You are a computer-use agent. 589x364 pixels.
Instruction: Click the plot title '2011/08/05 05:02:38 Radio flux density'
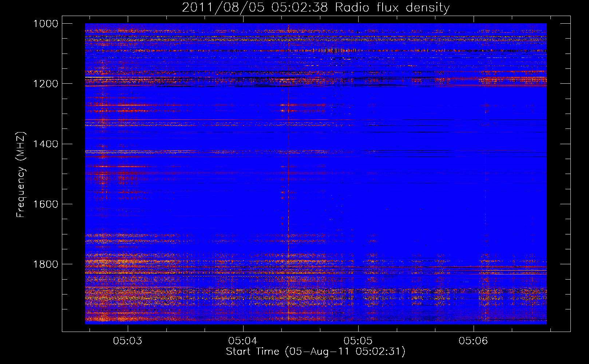(316, 7)
